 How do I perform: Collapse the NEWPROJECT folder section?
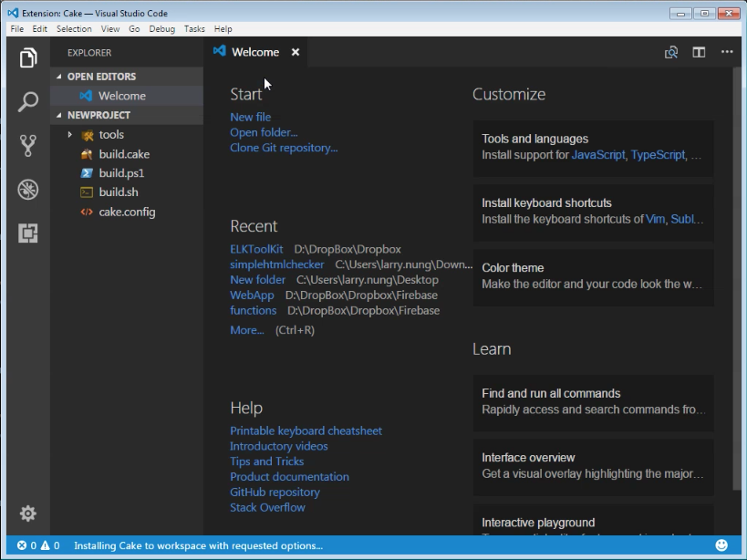point(59,115)
